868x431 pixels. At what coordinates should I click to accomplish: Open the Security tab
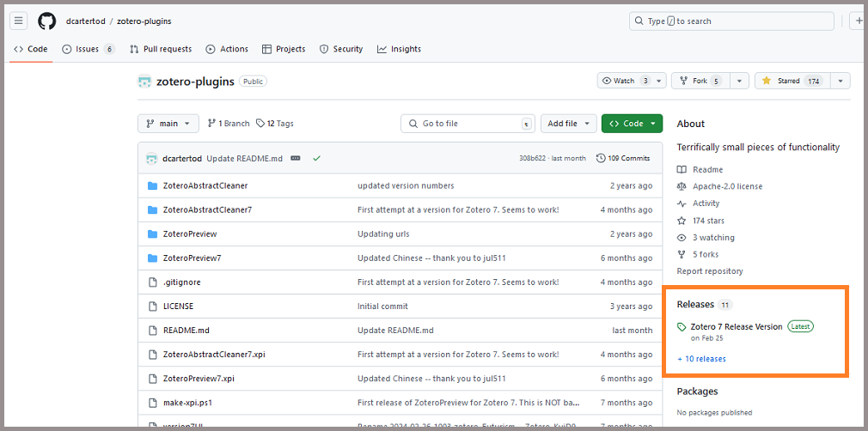tap(341, 49)
